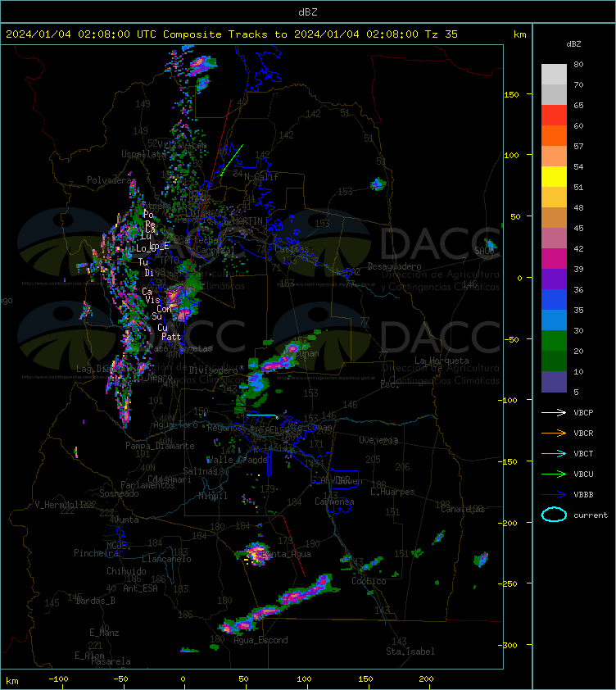Click the 'Agua_Escond' place label

click(x=261, y=640)
